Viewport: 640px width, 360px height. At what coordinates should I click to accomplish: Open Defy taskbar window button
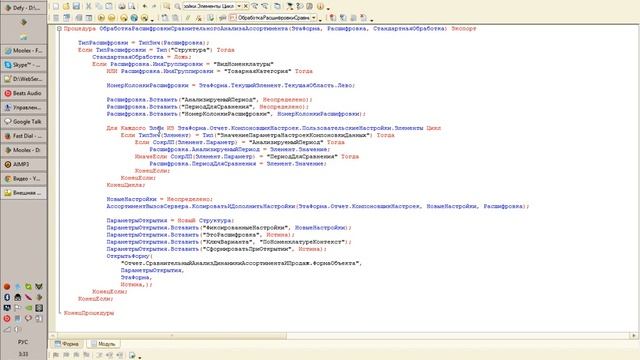point(24,8)
